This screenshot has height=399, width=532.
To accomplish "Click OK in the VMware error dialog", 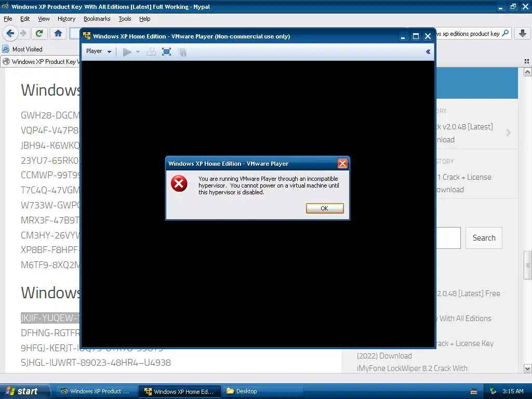I will (x=325, y=208).
